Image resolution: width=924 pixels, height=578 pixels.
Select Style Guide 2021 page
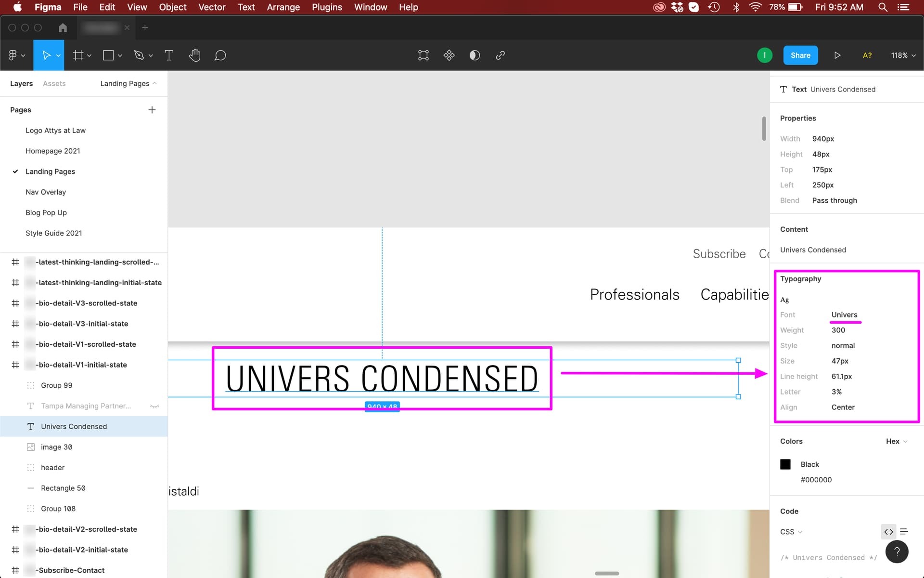(x=54, y=232)
